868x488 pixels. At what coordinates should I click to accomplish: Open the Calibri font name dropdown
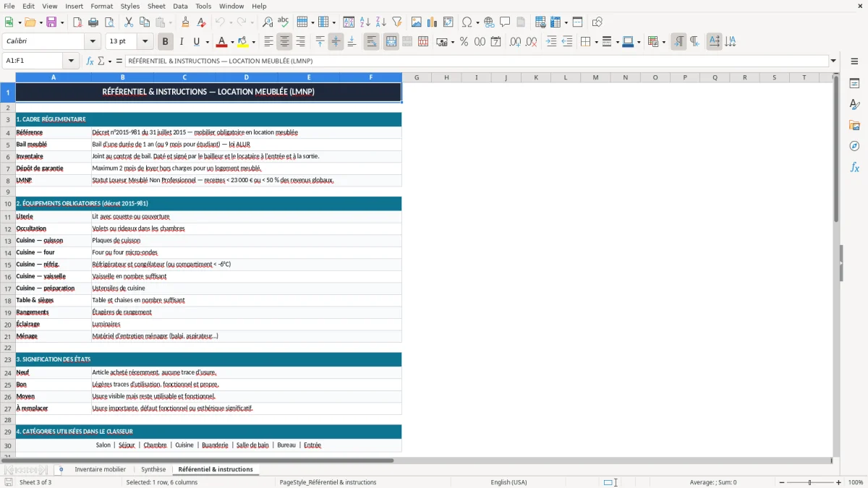click(92, 42)
